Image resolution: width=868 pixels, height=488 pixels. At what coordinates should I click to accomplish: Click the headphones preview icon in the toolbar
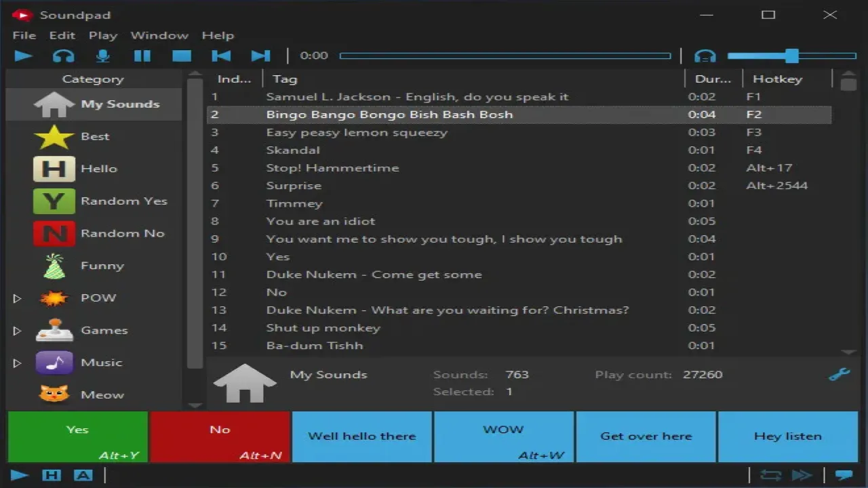tap(63, 56)
